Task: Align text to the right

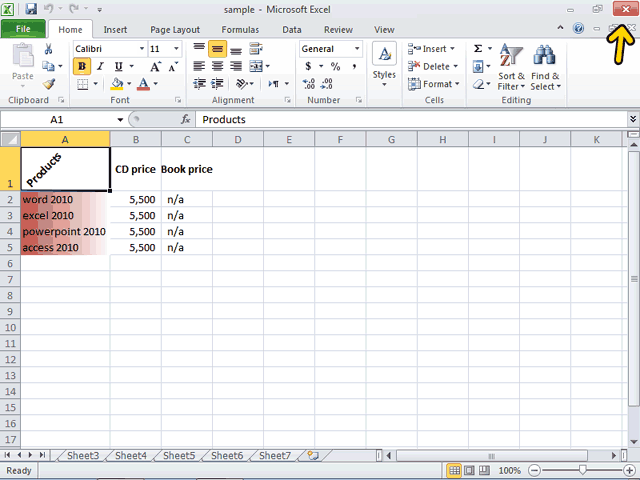Action: pyautogui.click(x=236, y=66)
